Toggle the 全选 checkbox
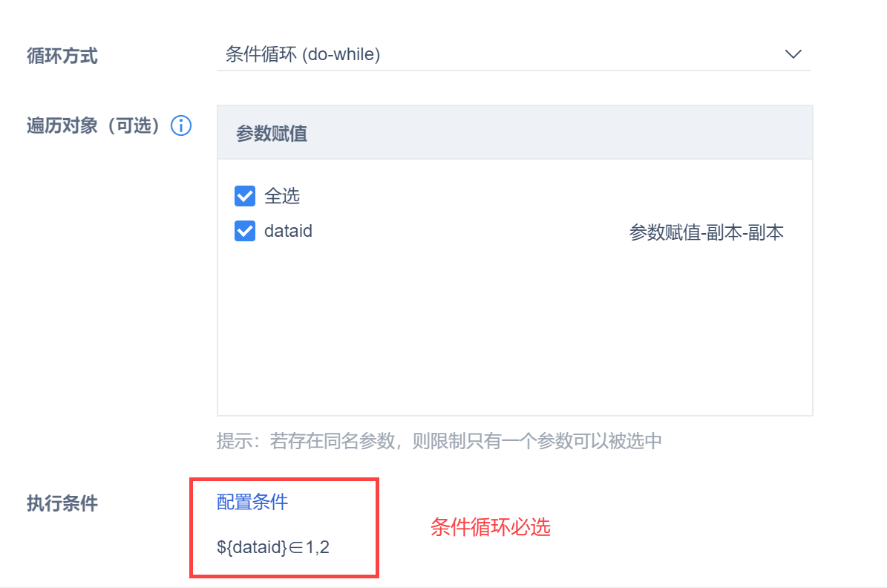 pos(245,196)
